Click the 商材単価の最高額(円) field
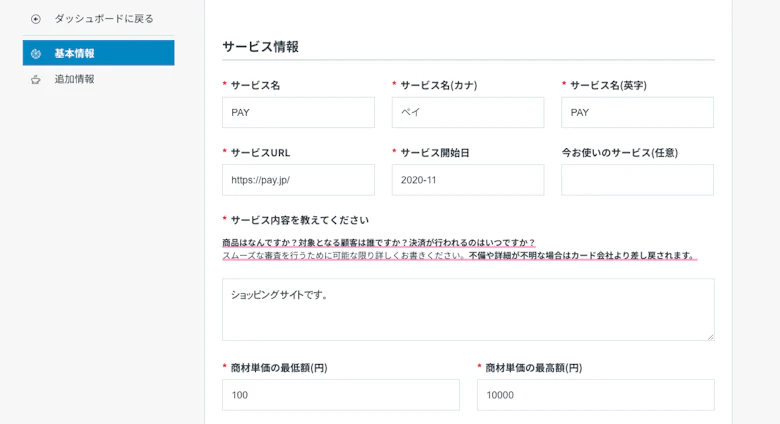780x424 pixels. 595,395
